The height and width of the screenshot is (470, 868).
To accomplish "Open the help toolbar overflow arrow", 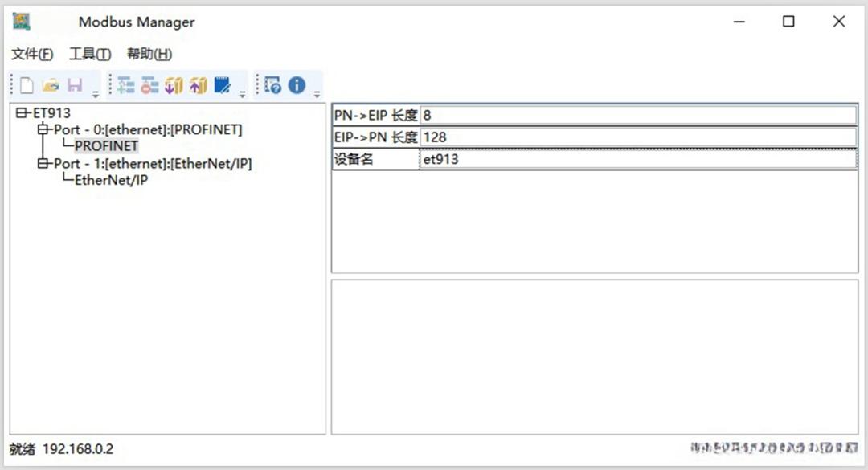I will click(317, 95).
